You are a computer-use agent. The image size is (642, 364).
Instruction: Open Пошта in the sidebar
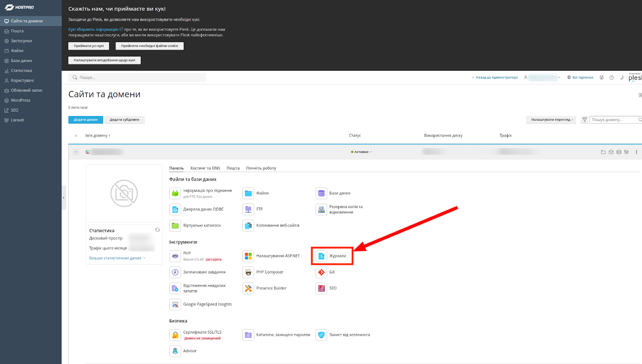click(31, 31)
